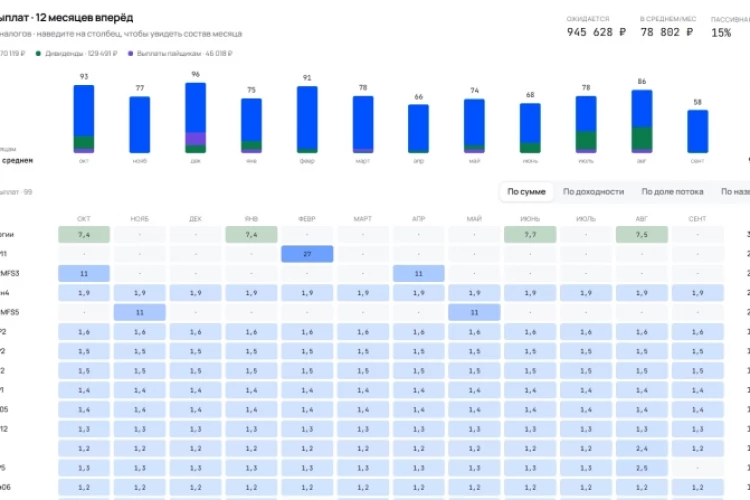Click the '11' cell in ОКТ column

(x=84, y=273)
